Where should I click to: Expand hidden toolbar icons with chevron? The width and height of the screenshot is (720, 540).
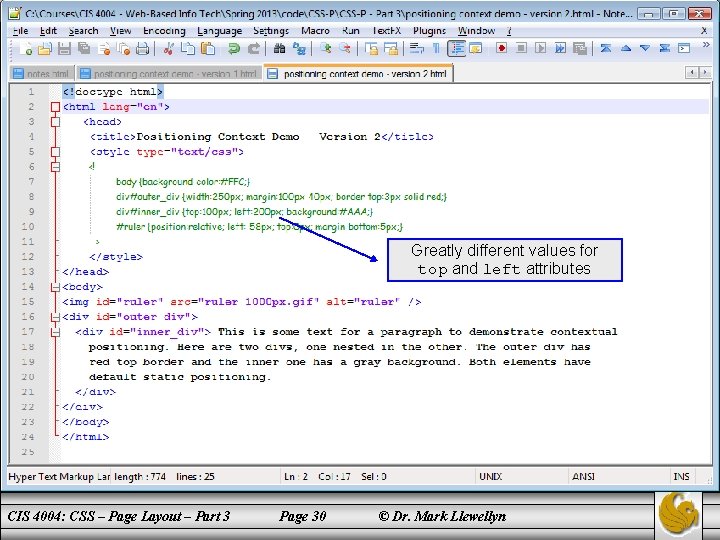coord(706,45)
